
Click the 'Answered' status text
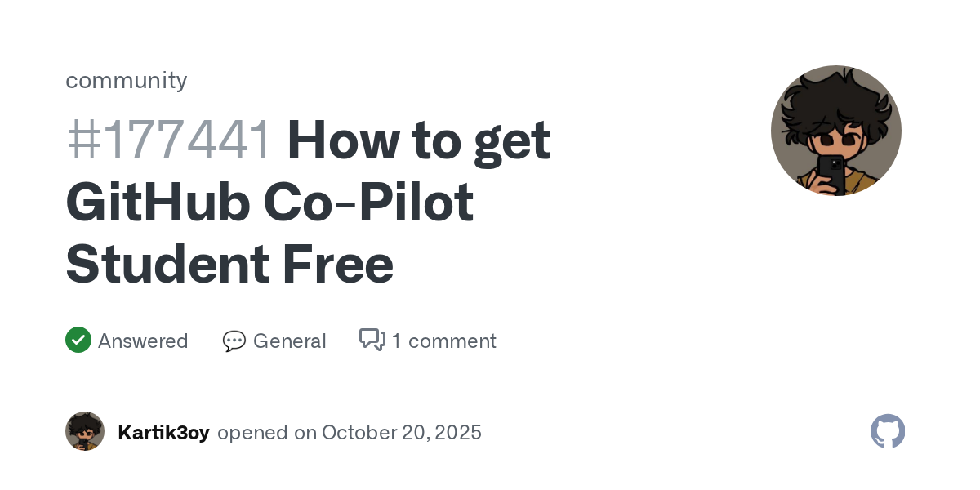(x=143, y=341)
